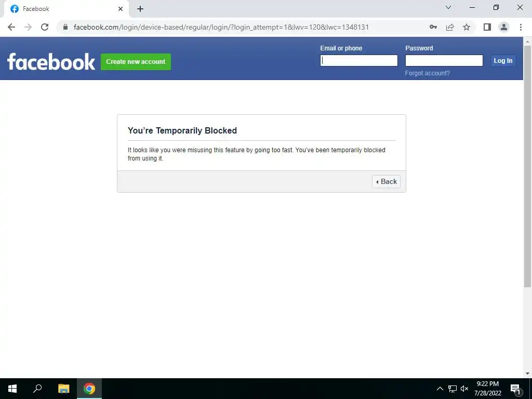Open a new browser tab
Screen dimensions: 532x399
[x=140, y=9]
